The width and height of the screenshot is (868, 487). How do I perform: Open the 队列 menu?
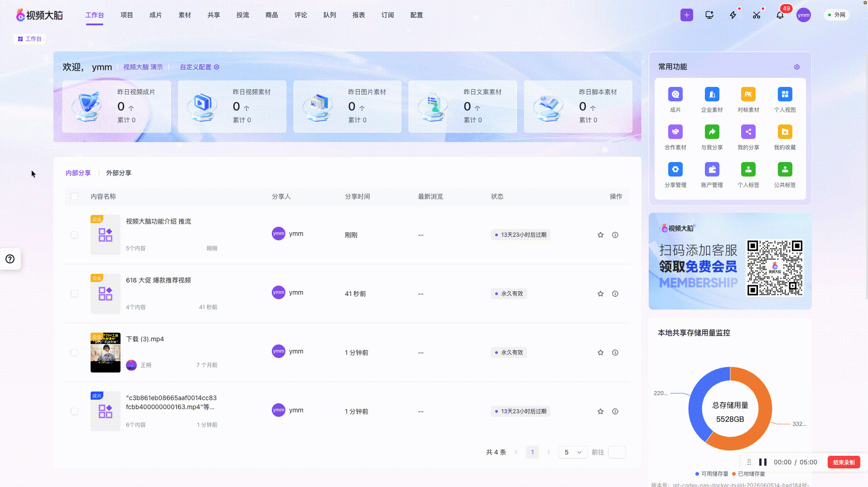[x=330, y=15]
